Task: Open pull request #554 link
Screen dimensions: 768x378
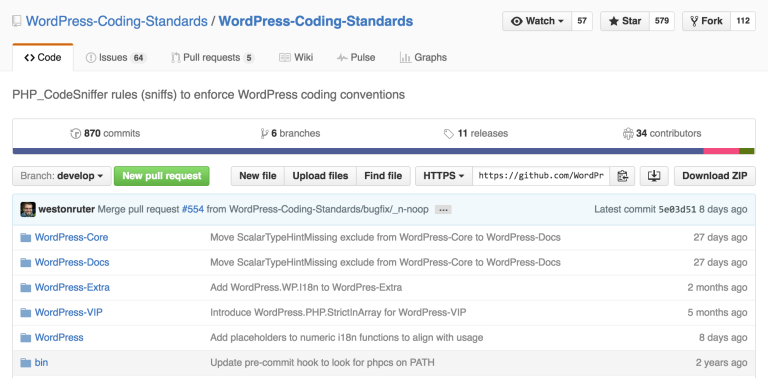Action: pyautogui.click(x=192, y=210)
